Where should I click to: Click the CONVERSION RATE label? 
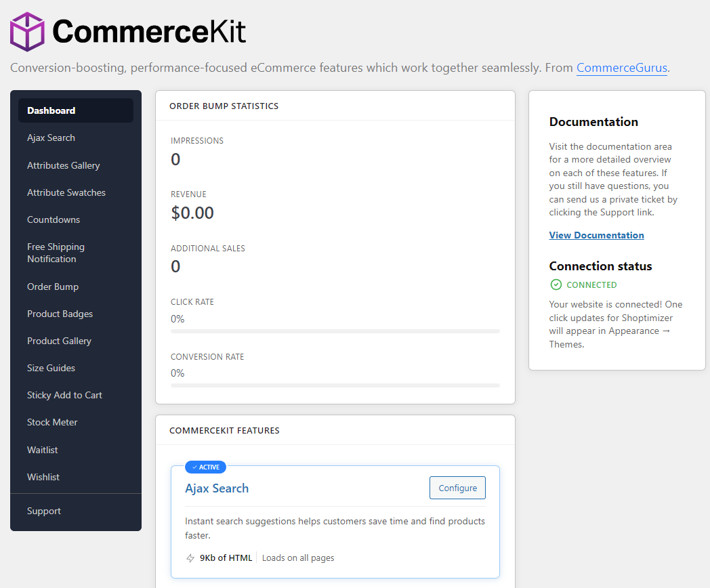pos(207,357)
